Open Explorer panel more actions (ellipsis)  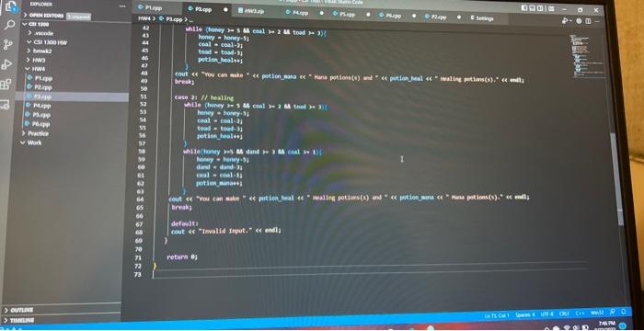122,6
